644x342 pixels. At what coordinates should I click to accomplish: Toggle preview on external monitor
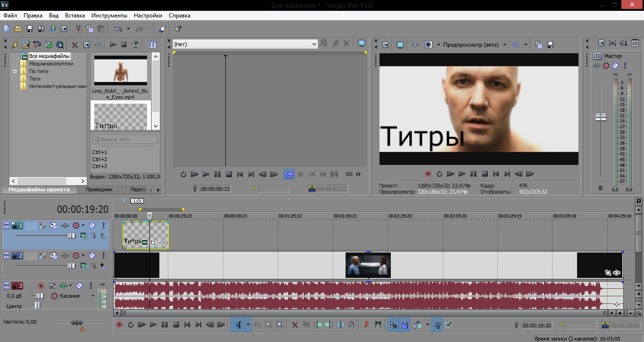click(400, 45)
